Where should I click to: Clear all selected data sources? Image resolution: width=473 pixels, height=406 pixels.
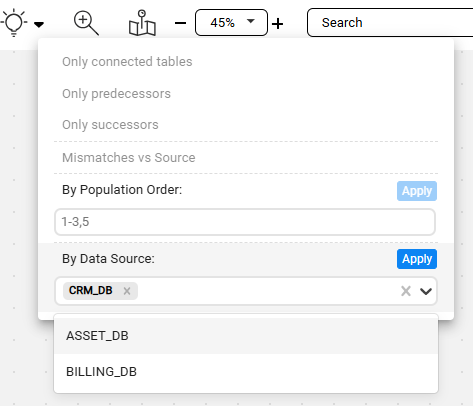point(406,291)
